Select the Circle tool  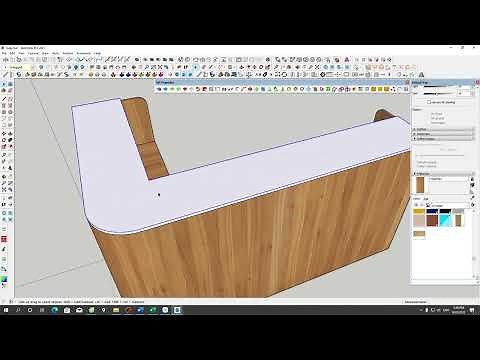tap(4, 112)
